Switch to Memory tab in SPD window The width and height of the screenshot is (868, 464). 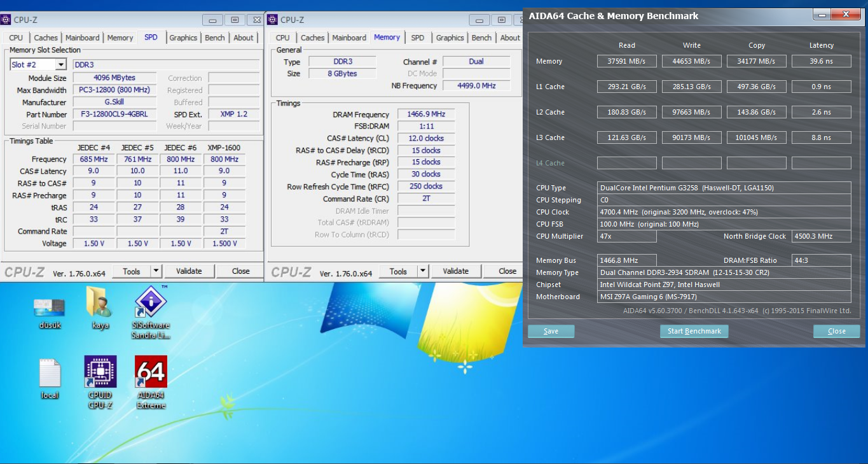(120, 38)
